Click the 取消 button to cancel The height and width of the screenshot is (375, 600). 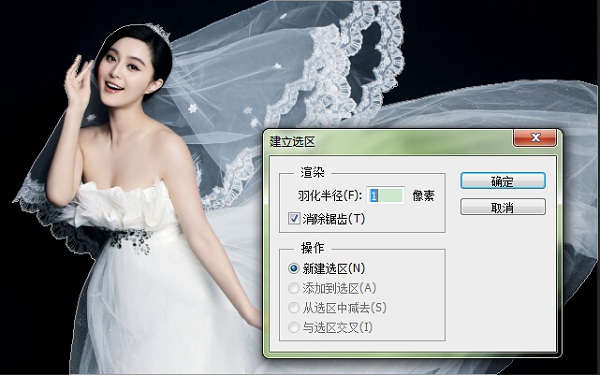pos(503,207)
